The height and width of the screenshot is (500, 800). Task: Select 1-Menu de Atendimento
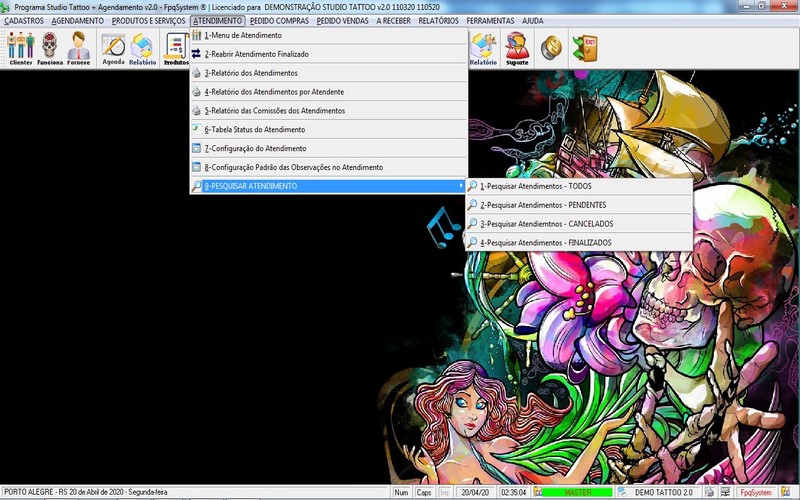tap(329, 35)
